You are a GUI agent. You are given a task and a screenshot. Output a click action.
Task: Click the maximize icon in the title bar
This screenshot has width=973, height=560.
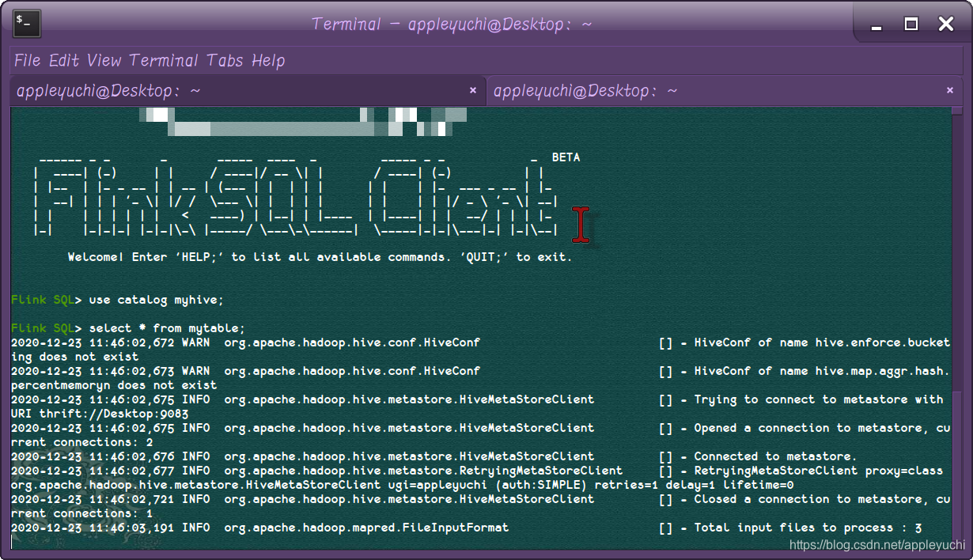[911, 24]
